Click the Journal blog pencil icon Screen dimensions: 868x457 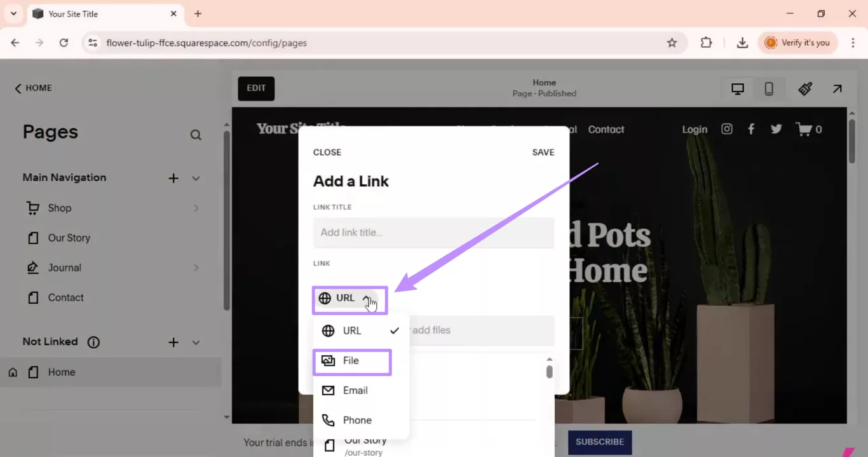click(32, 268)
